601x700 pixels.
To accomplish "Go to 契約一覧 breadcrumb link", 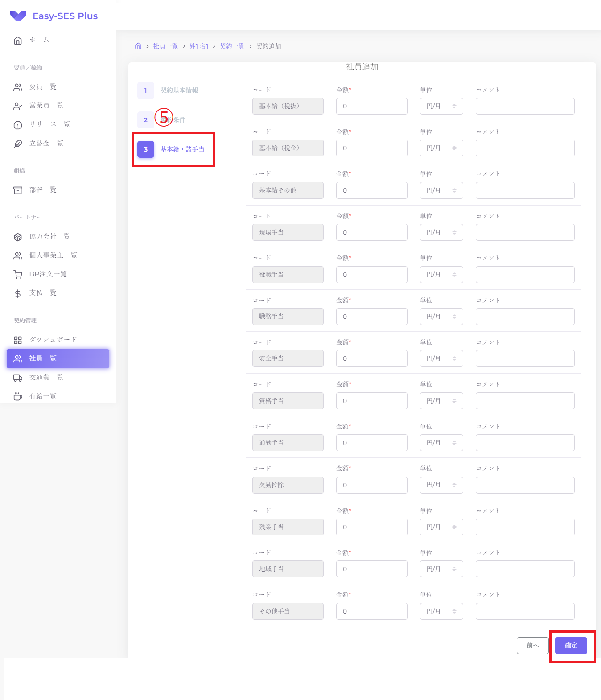I will 232,46.
